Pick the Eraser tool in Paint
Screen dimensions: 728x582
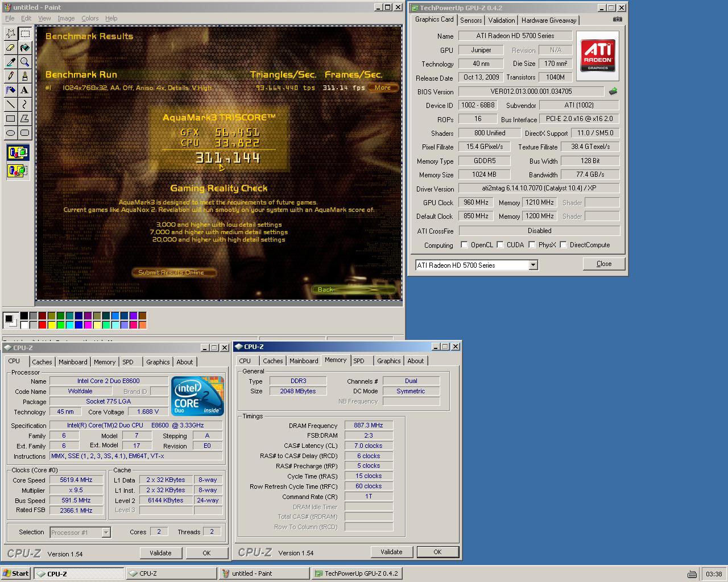tap(10, 48)
